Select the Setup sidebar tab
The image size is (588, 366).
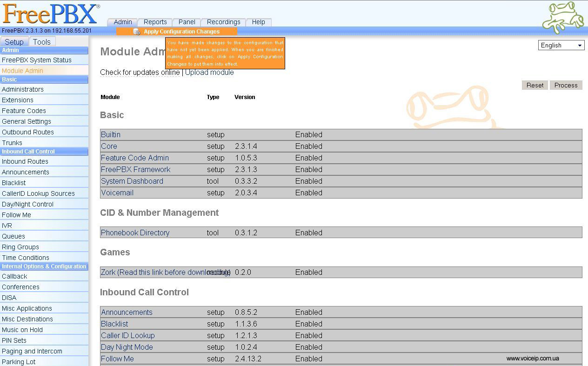14,42
